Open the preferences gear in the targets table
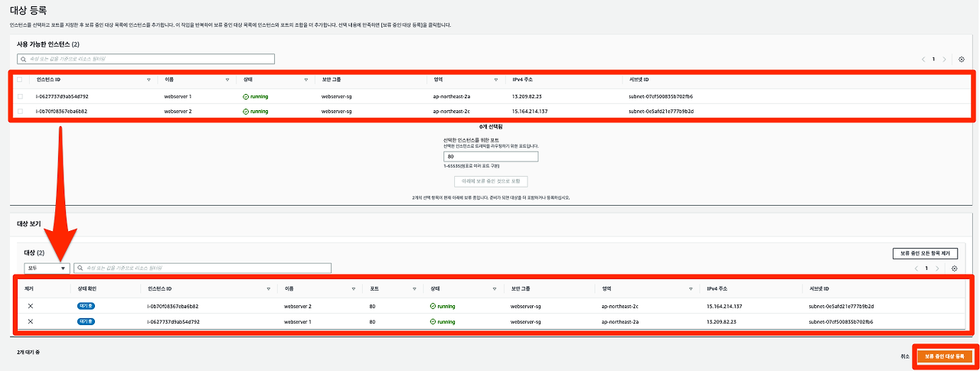This screenshot has width=980, height=371. [x=954, y=268]
